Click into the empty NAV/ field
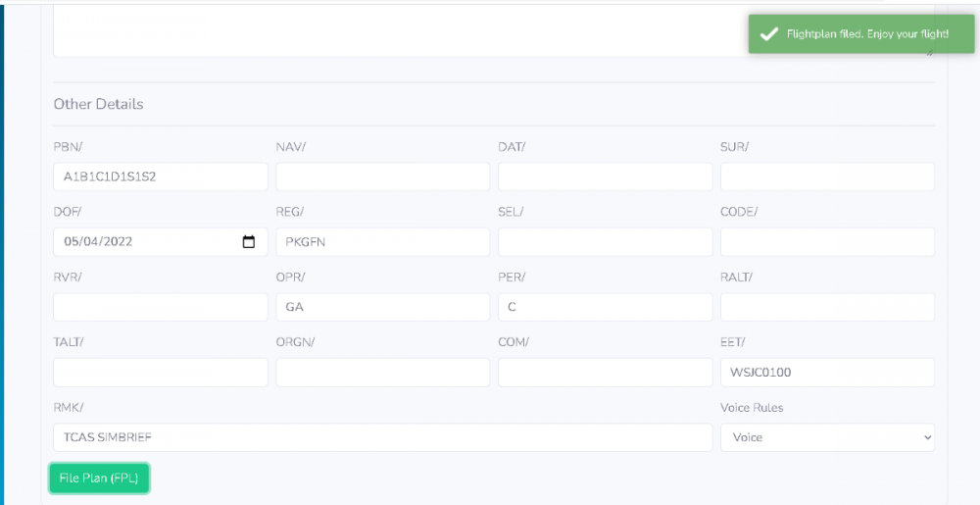 point(382,177)
